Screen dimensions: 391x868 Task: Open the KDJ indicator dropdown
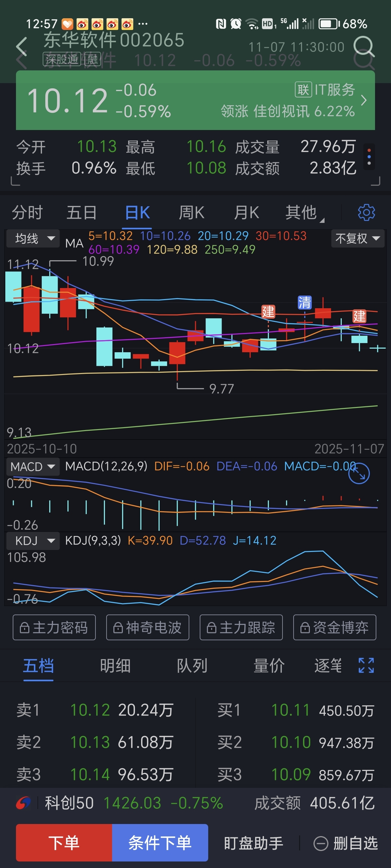tap(33, 541)
